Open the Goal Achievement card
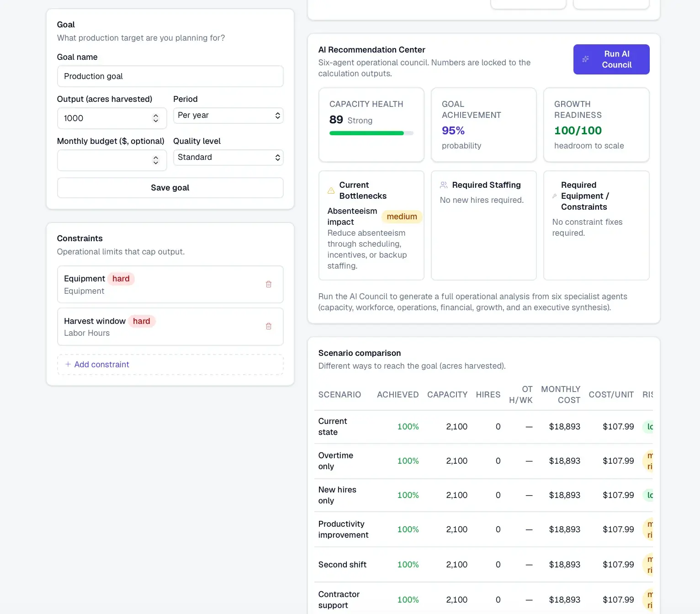700x614 pixels. tap(483, 125)
